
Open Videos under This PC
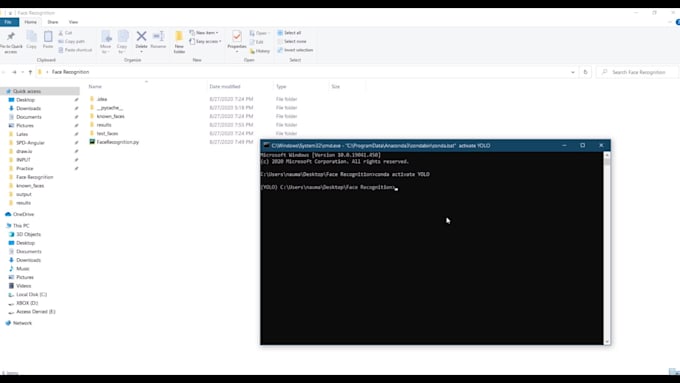click(23, 286)
